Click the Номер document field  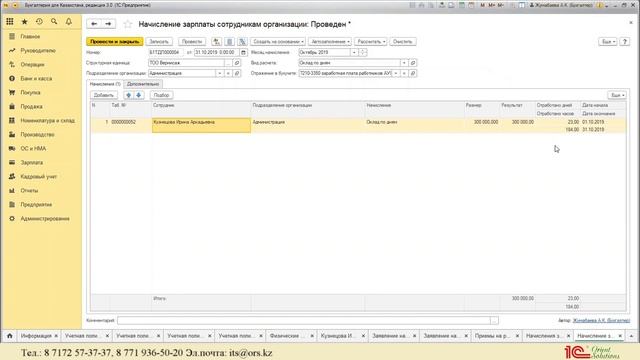point(166,52)
